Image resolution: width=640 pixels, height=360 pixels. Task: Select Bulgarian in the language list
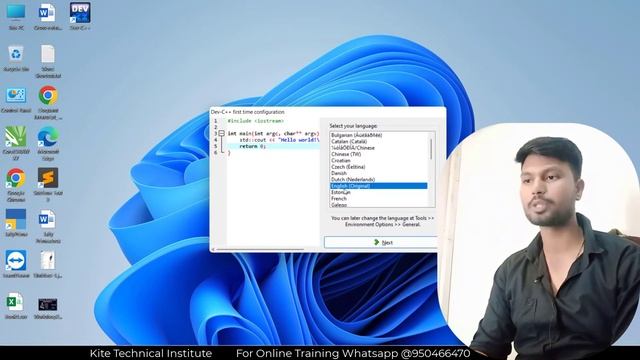click(x=378, y=135)
